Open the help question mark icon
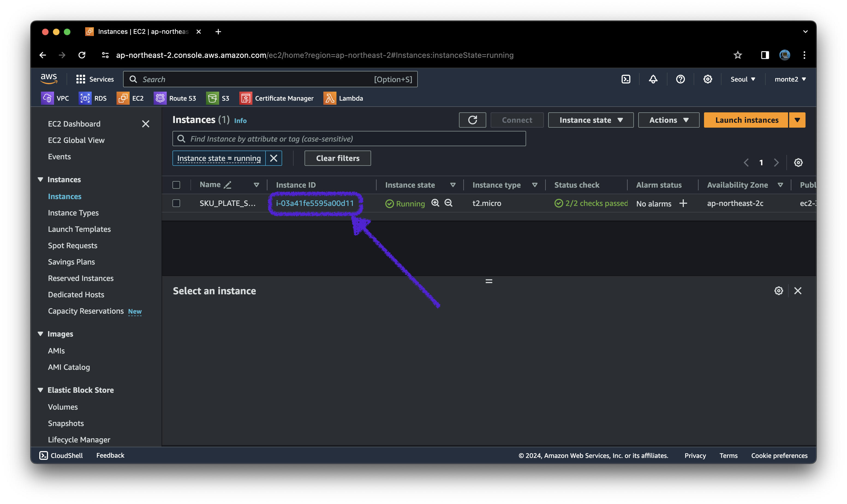The width and height of the screenshot is (847, 504). 680,79
